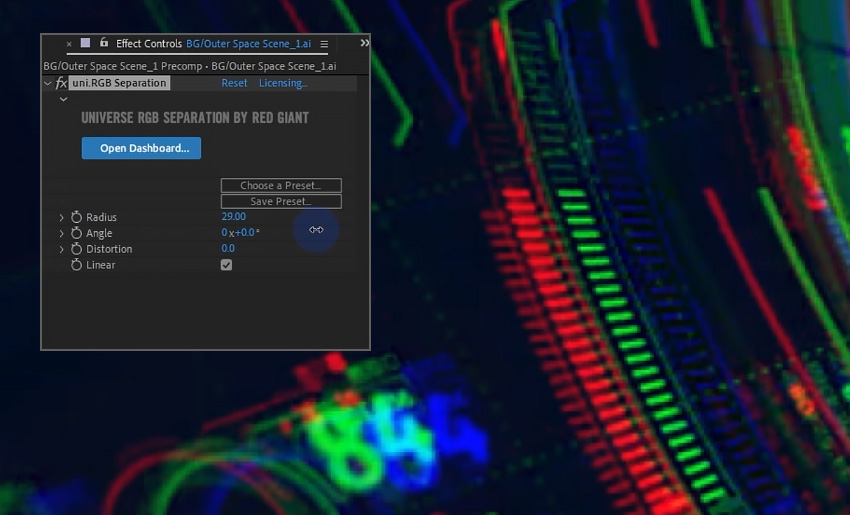This screenshot has width=850, height=515.
Task: Toggle the panel lock icon
Action: point(104,42)
